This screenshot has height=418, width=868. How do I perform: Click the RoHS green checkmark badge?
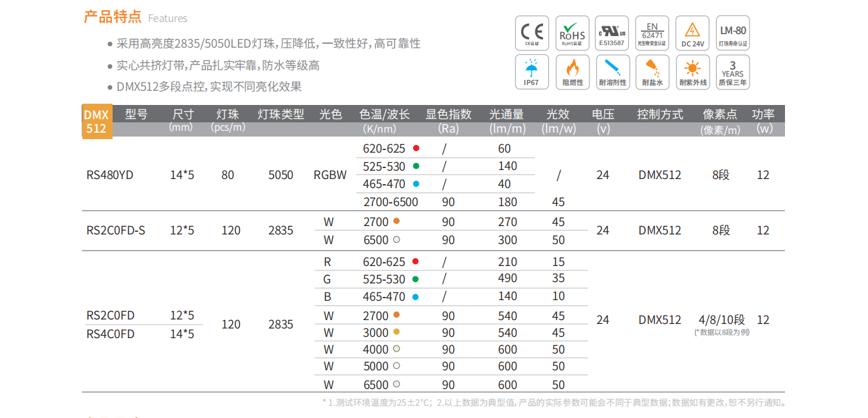tap(572, 33)
